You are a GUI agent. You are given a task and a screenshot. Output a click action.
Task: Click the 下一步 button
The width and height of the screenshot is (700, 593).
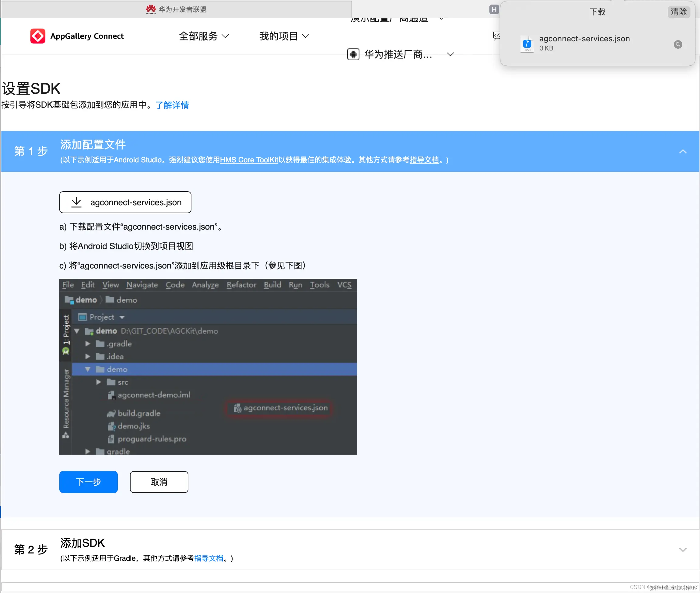[89, 482]
